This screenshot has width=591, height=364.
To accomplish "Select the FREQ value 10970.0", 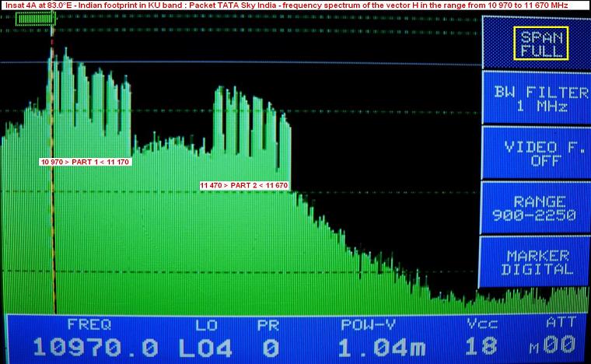I will pyautogui.click(x=96, y=347).
